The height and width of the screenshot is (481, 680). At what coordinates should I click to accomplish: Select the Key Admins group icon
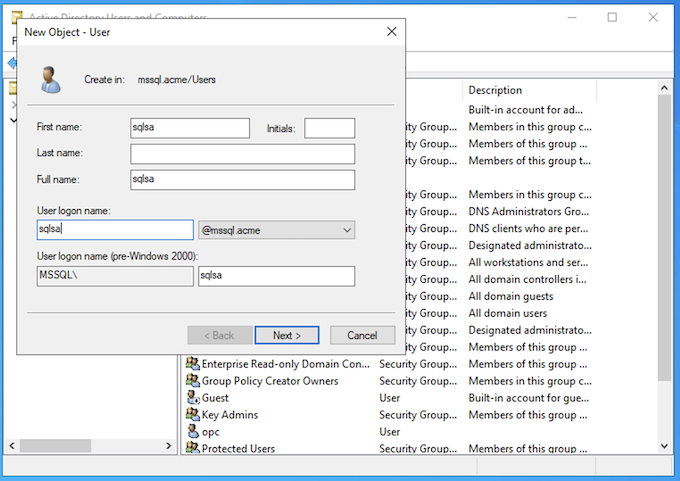point(193,414)
